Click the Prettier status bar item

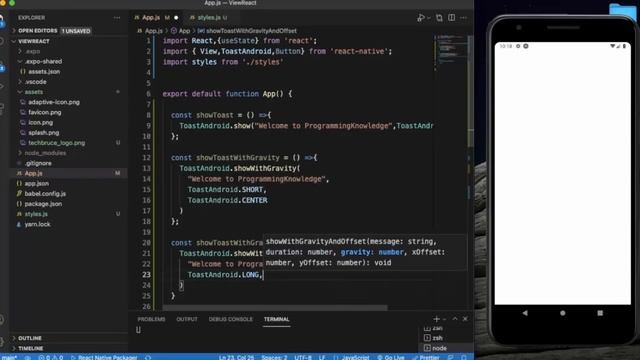pos(426,357)
